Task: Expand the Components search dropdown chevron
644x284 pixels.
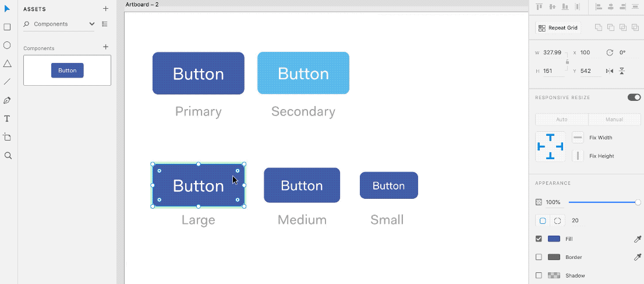Action: tap(91, 24)
